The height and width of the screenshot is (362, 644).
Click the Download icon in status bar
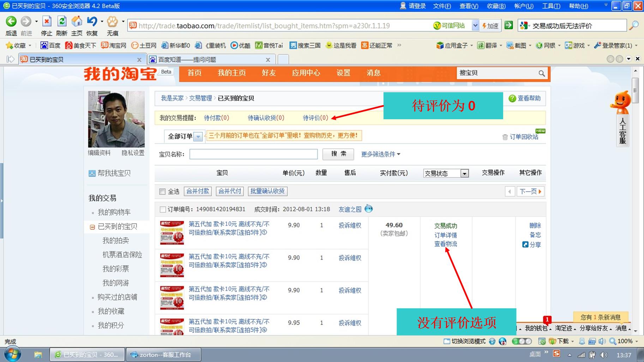point(553,341)
